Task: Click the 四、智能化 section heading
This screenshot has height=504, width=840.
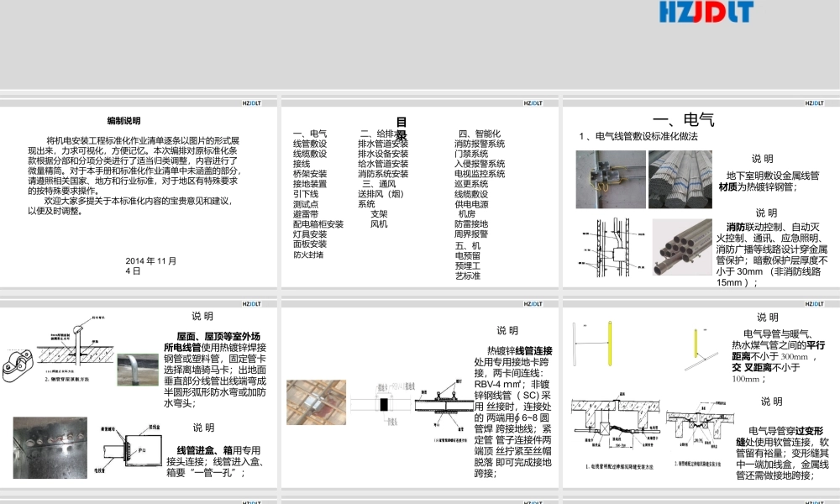Action: point(479,134)
